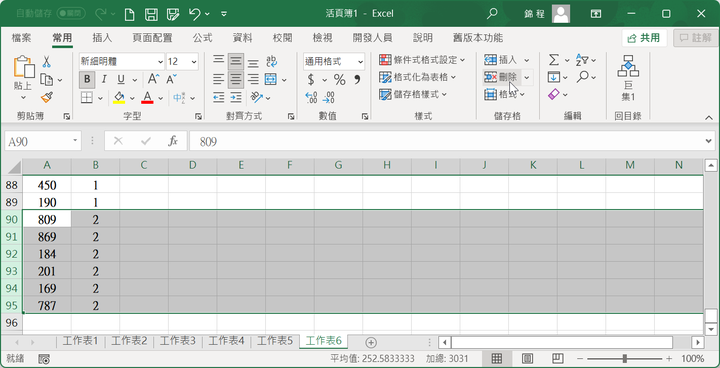Open the font size dropdown
Image resolution: width=720 pixels, height=368 pixels.
pyautogui.click(x=194, y=62)
